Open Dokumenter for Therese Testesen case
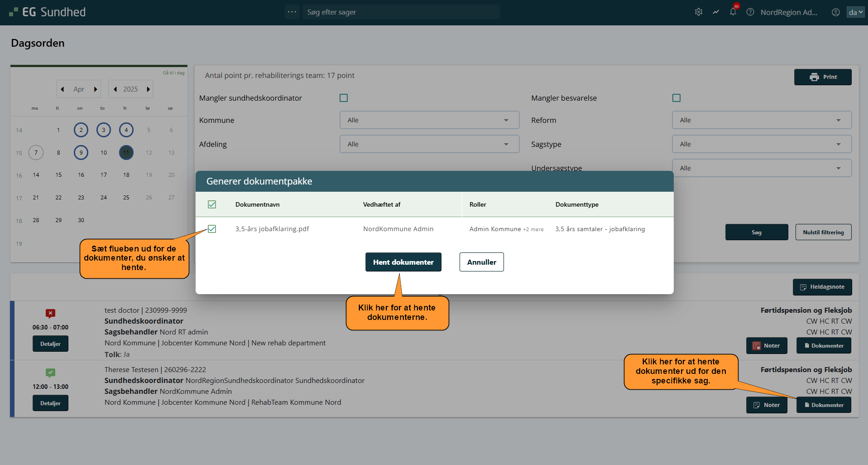 point(824,405)
